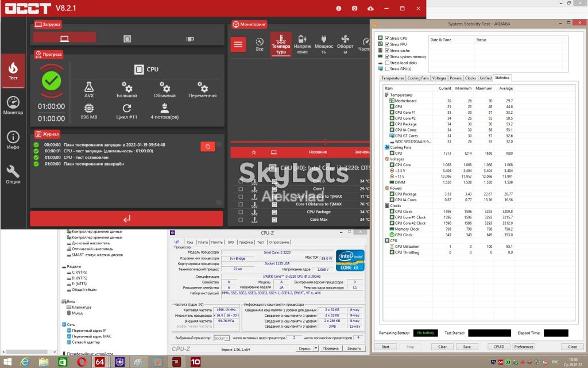
Task: Uncheck Stress cache in AIDA64
Action: tap(387, 51)
